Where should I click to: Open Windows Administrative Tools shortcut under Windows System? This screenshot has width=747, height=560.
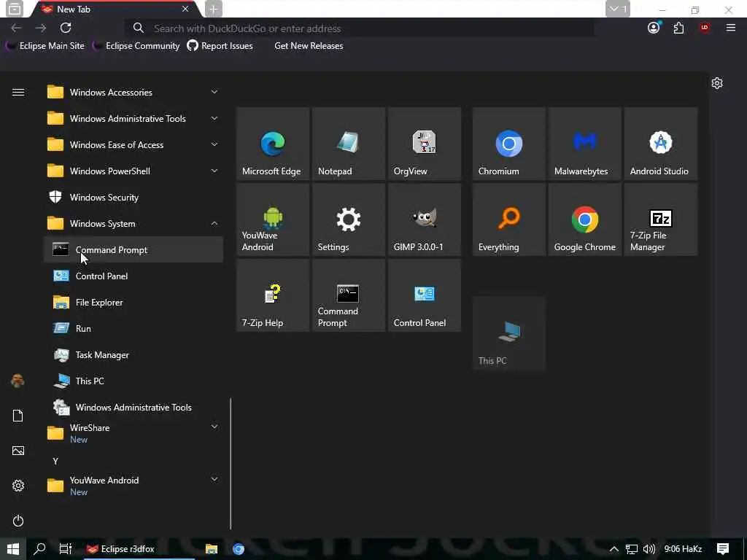(133, 407)
